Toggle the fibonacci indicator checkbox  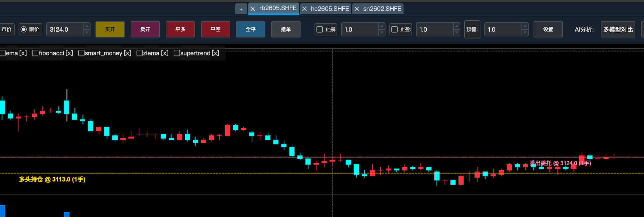tap(35, 53)
